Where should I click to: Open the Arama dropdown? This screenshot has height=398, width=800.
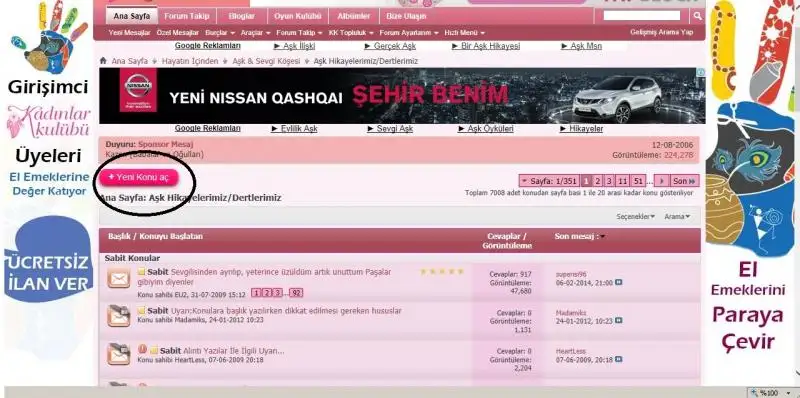point(677,216)
